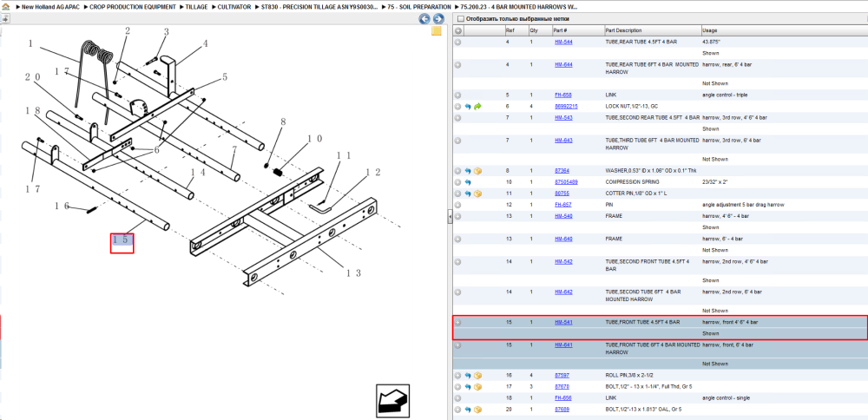Sort by Part Description column header
Viewport: 868px width, 420px height.
(624, 30)
